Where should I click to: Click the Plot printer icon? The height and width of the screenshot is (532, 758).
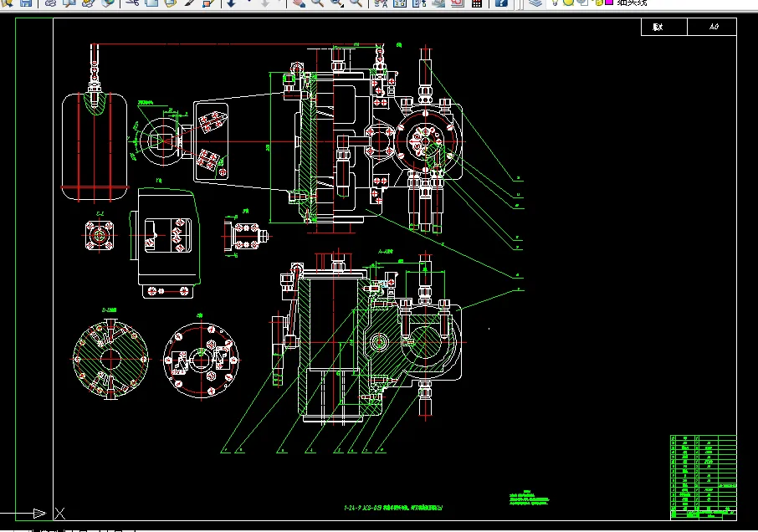pos(50,3)
